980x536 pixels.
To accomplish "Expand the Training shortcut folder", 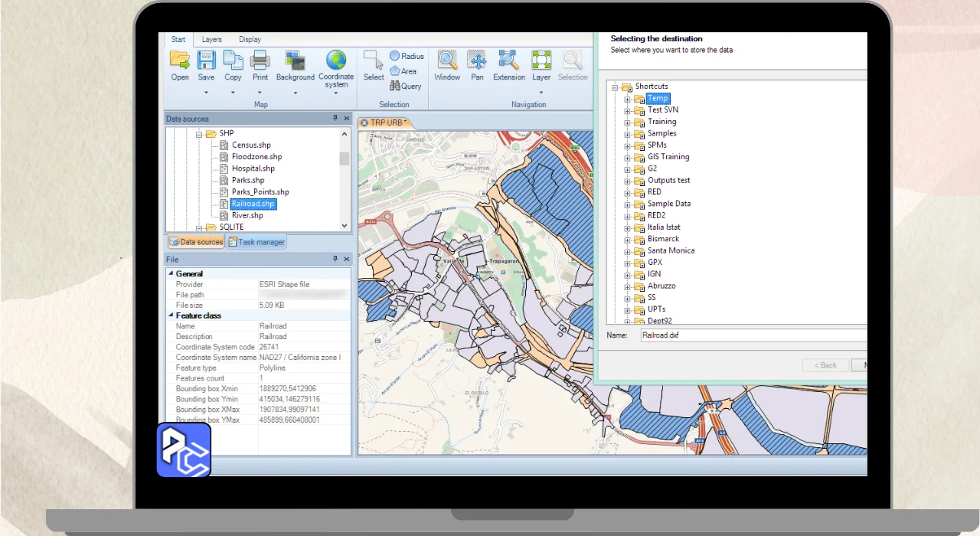I will click(x=628, y=122).
